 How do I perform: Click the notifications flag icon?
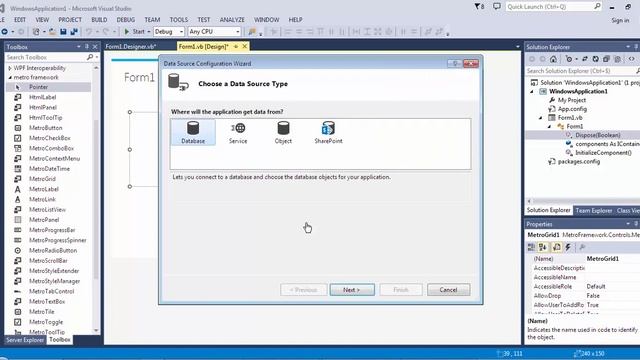[479, 7]
